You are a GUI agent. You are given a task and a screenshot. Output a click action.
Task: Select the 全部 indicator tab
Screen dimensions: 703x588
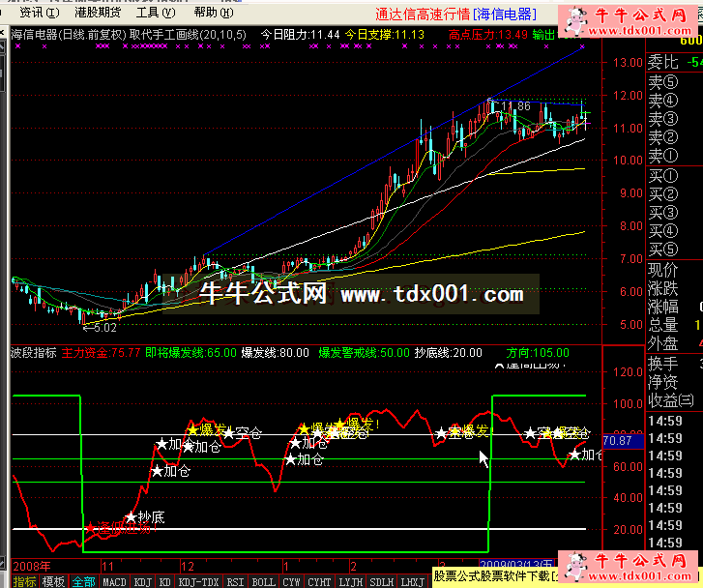[x=83, y=582]
